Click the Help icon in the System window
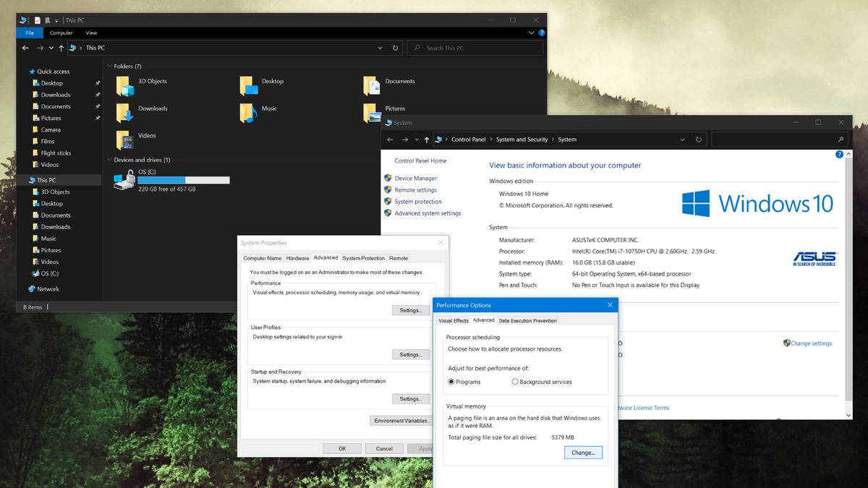 (838, 153)
